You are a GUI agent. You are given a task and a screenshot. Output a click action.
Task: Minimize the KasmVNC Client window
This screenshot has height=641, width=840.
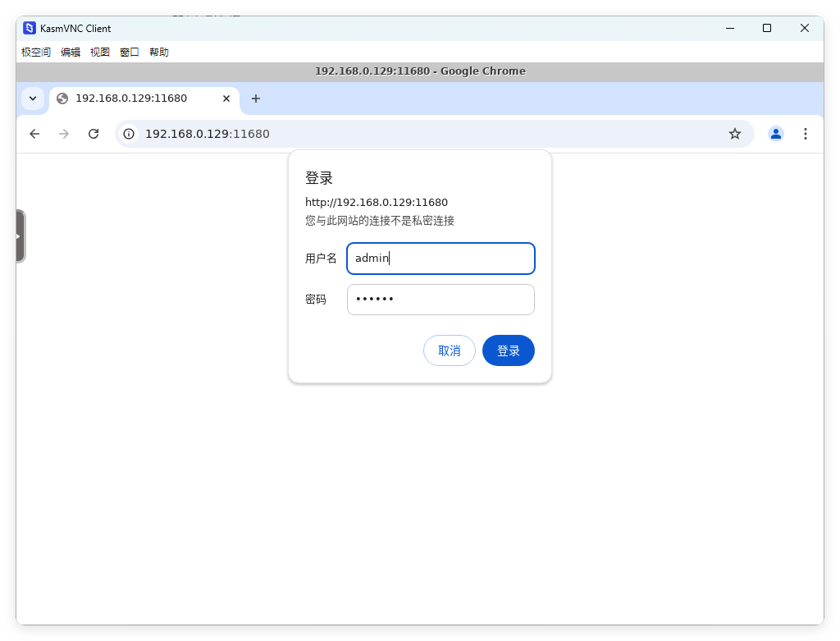pos(730,29)
